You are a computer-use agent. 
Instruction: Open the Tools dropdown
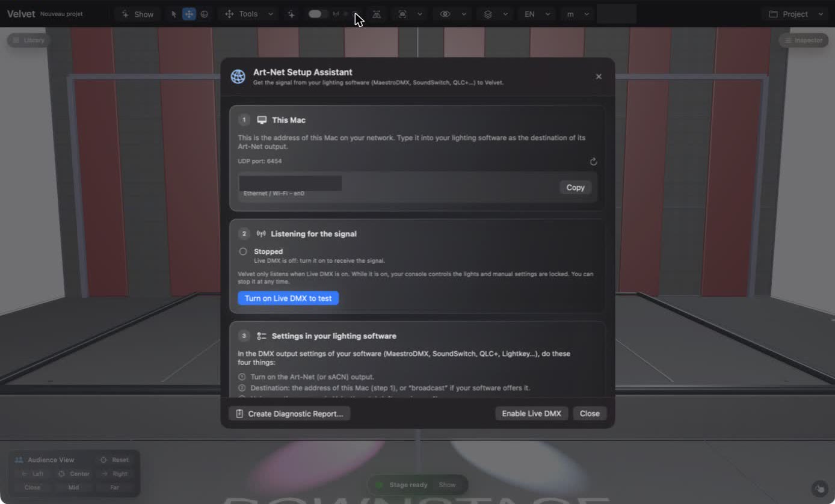pos(249,14)
